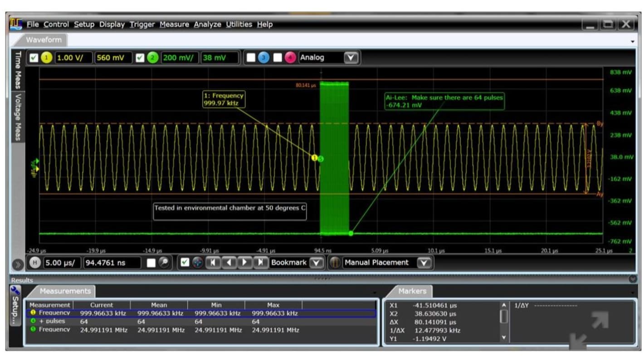Enable channel 3 checkbox
644x362 pixels.
251,58
